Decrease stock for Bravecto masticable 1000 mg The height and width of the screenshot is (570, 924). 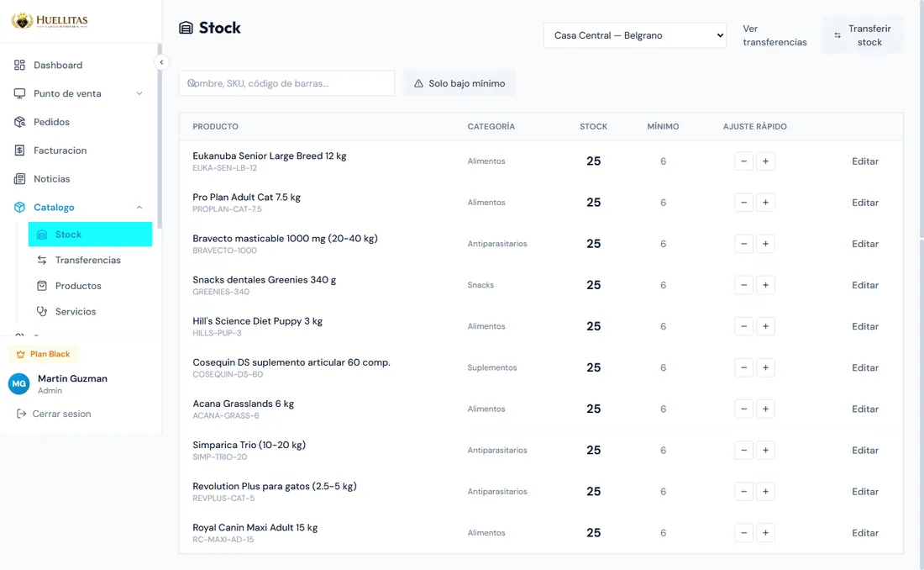point(743,244)
